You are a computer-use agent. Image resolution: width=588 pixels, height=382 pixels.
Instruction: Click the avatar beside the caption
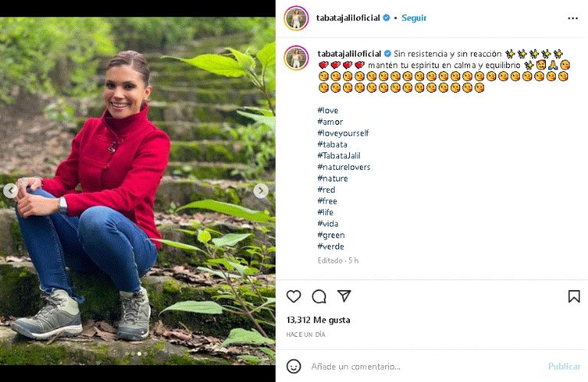coord(296,57)
